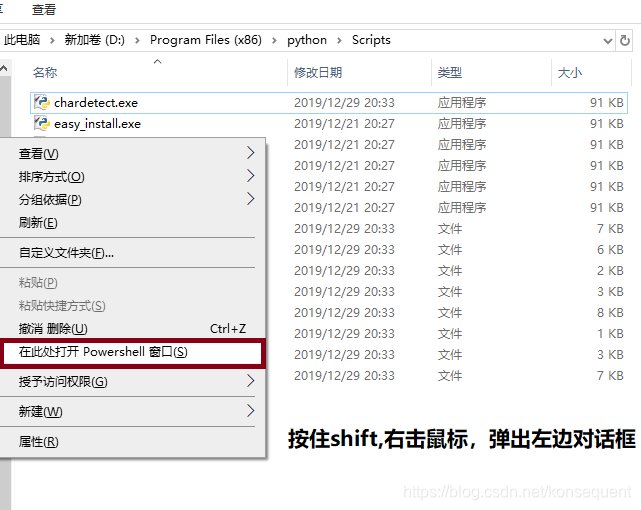Click date 2019/12/21 20:27 of easy_install.exe
Viewport: 641px width, 510px height.
344,123
